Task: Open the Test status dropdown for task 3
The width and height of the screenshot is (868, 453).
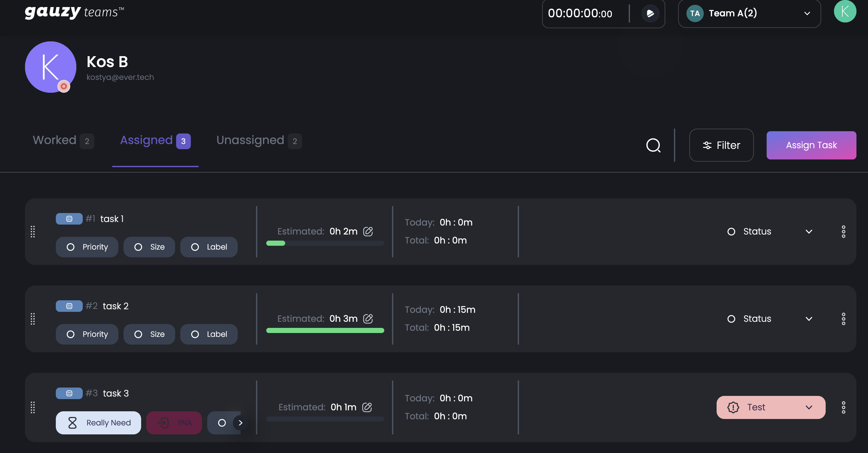Action: [770, 407]
